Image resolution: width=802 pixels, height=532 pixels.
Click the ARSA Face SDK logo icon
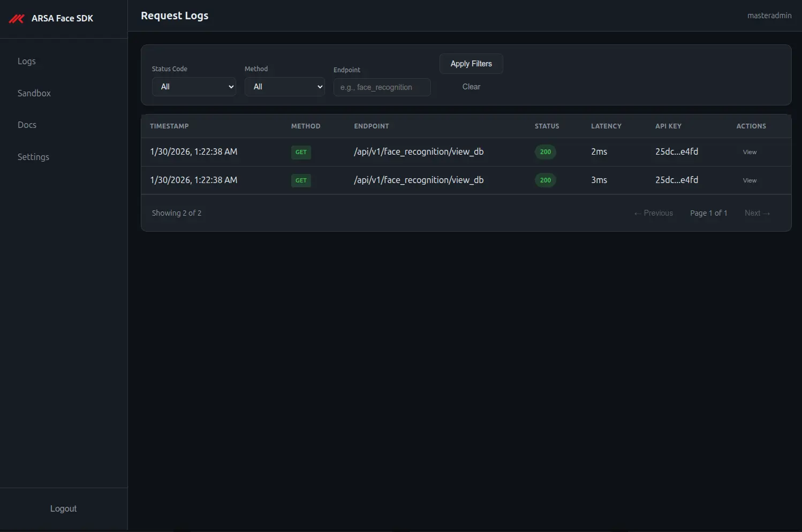pyautogui.click(x=16, y=18)
